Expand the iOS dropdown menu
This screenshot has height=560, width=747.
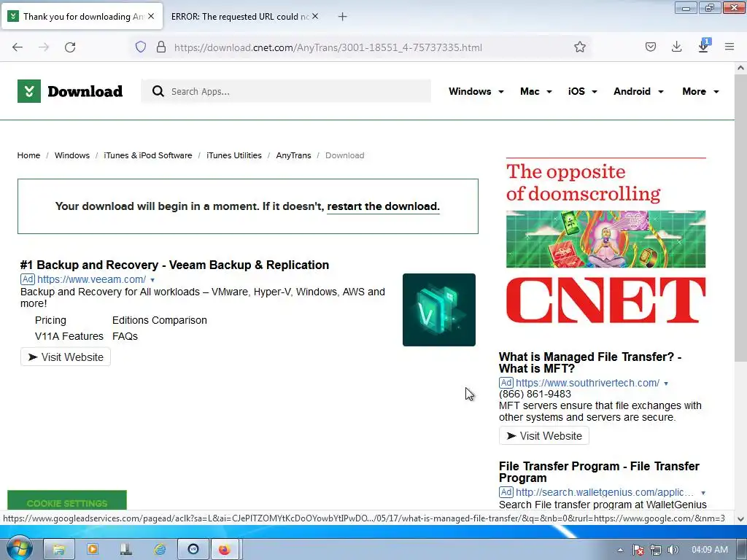coord(582,91)
